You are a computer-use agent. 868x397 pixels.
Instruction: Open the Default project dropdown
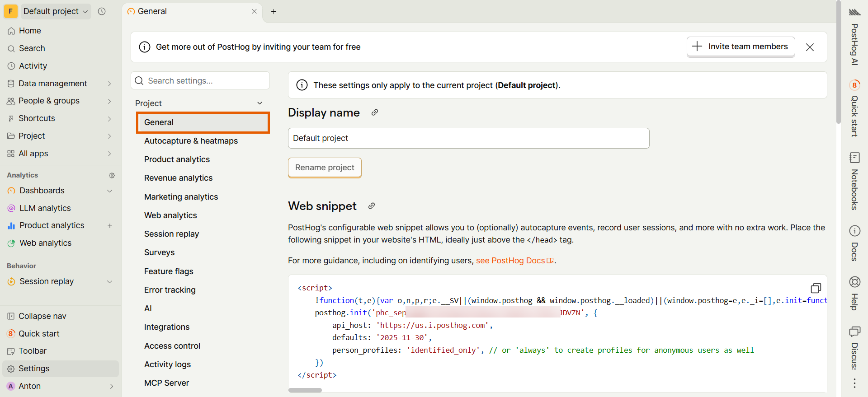point(55,11)
